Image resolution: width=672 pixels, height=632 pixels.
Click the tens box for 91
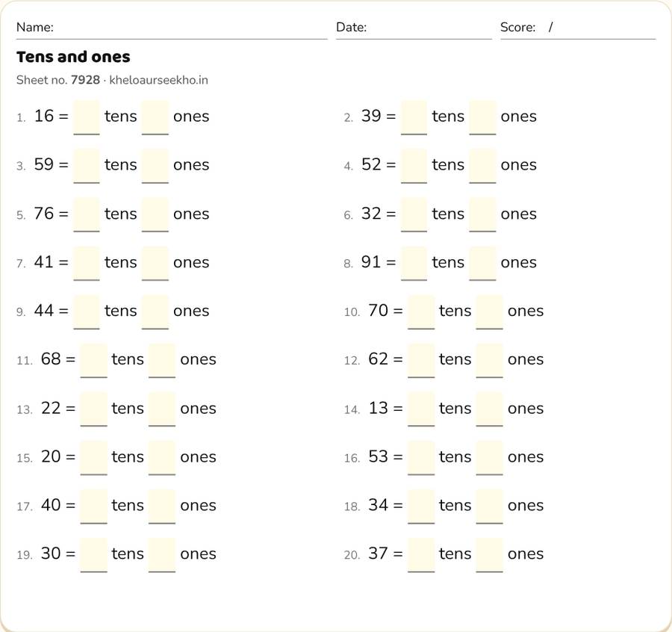(414, 263)
